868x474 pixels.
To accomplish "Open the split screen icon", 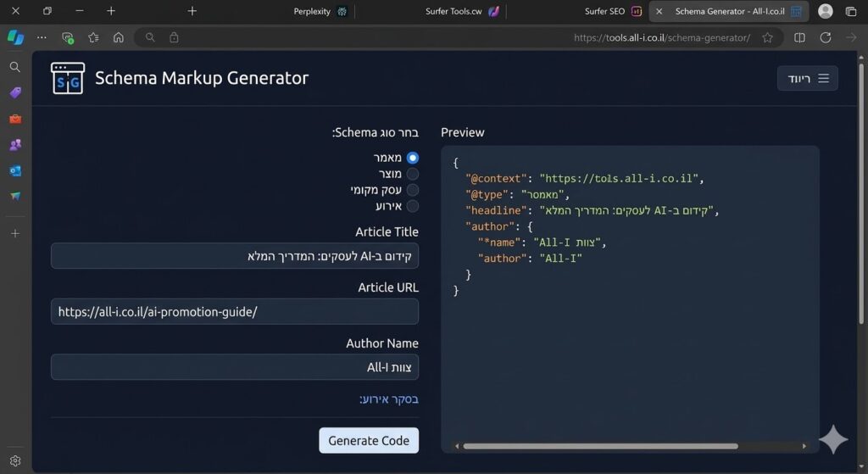I will click(799, 37).
